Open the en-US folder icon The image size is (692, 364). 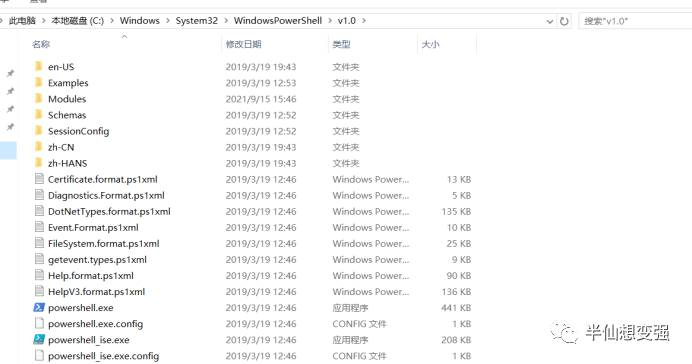(x=39, y=67)
